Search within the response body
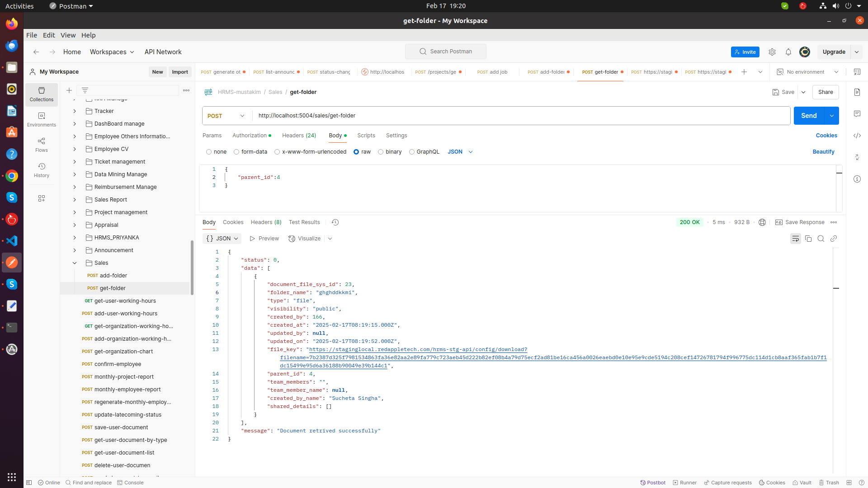This screenshot has width=868, height=488. point(821,239)
